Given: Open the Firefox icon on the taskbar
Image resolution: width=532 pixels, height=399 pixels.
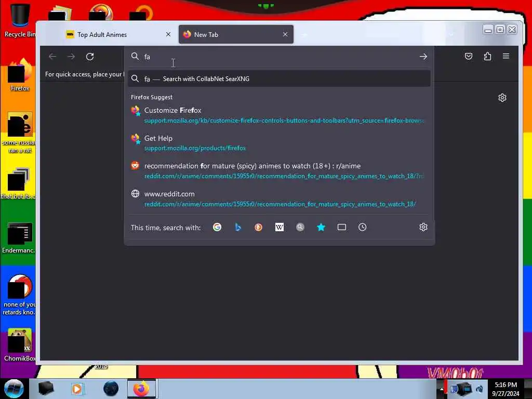Looking at the screenshot, I should (x=141, y=389).
